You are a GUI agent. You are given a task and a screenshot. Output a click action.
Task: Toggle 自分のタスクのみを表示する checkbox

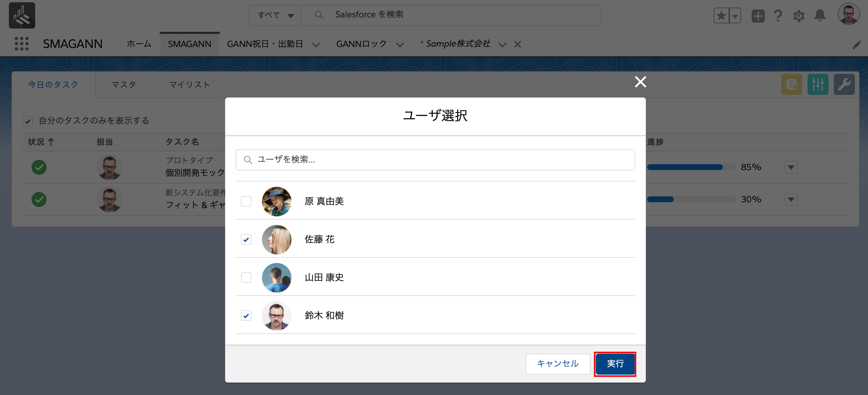[x=28, y=121]
